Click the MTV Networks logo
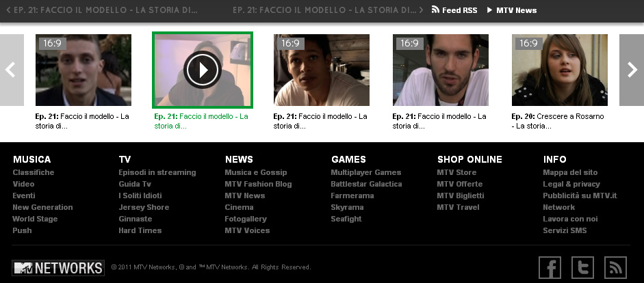 click(x=58, y=268)
